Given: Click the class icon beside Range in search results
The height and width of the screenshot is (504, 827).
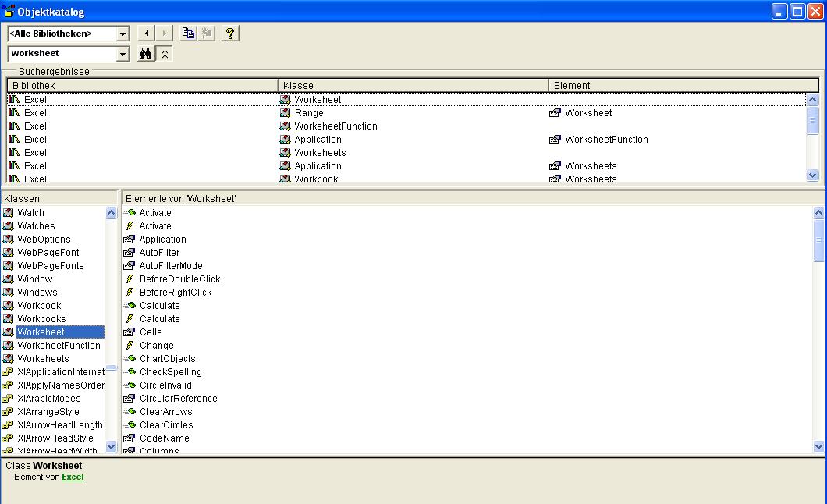Looking at the screenshot, I should [286, 113].
